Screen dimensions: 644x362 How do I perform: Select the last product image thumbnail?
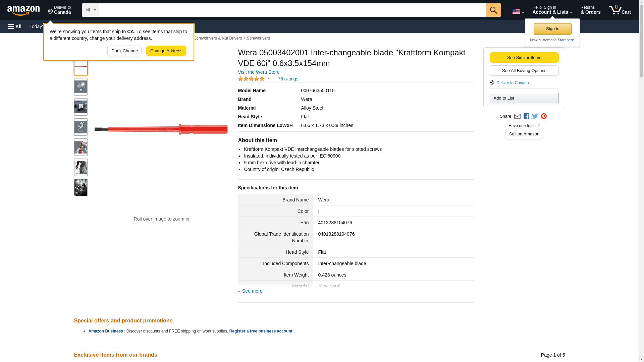point(80,187)
